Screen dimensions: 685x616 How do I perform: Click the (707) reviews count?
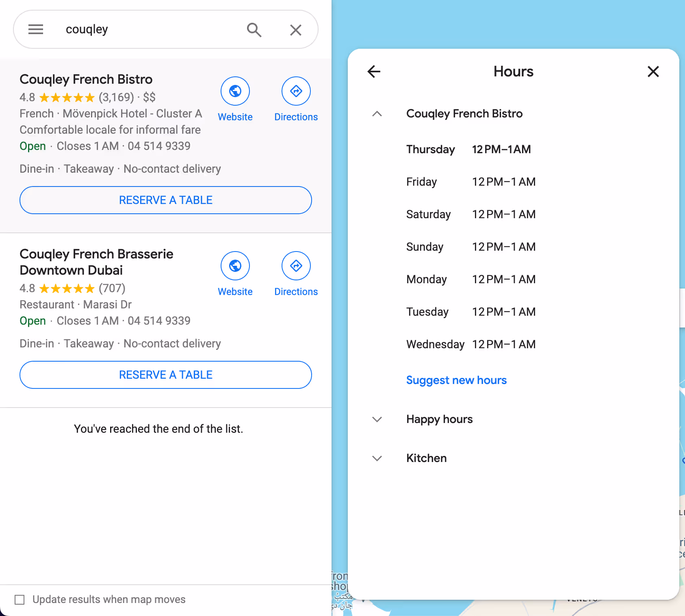pos(112,288)
